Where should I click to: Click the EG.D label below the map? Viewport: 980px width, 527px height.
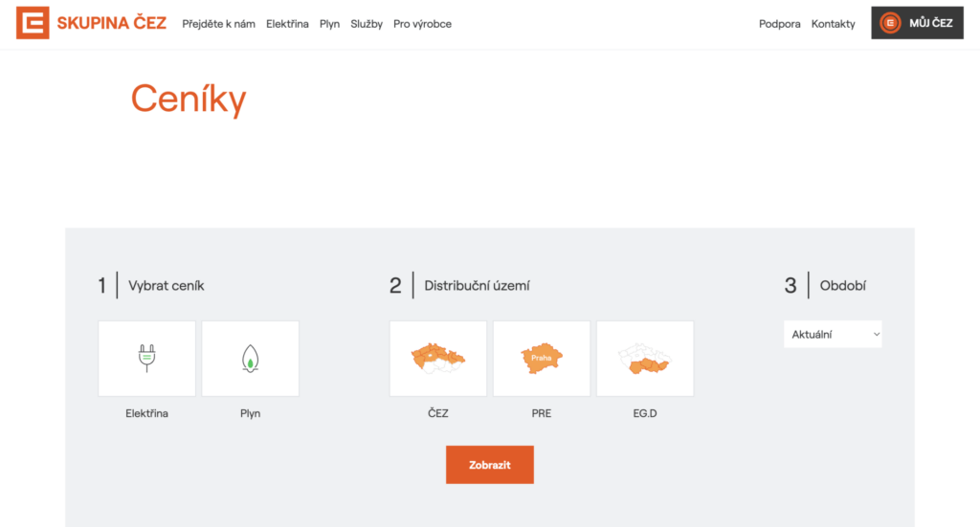click(644, 413)
